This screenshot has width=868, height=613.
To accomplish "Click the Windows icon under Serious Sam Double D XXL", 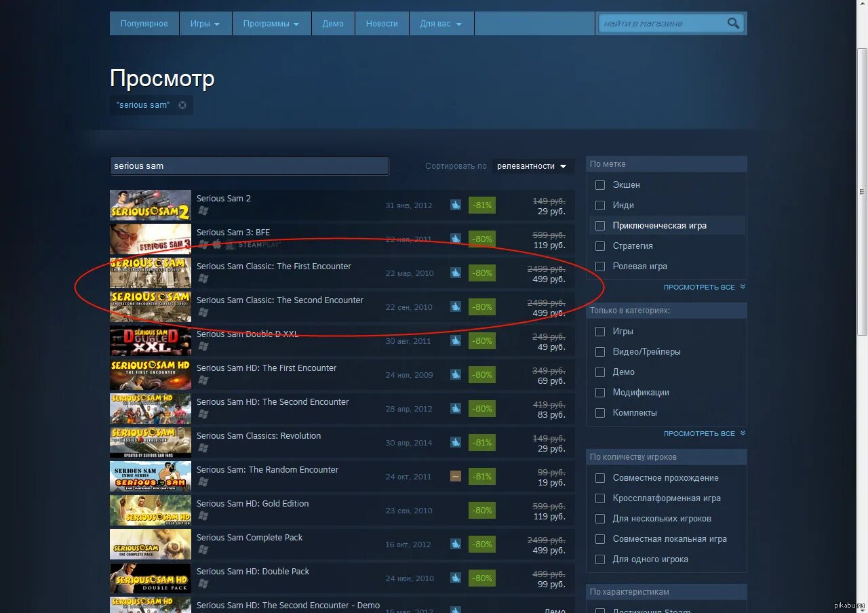I will 203,347.
